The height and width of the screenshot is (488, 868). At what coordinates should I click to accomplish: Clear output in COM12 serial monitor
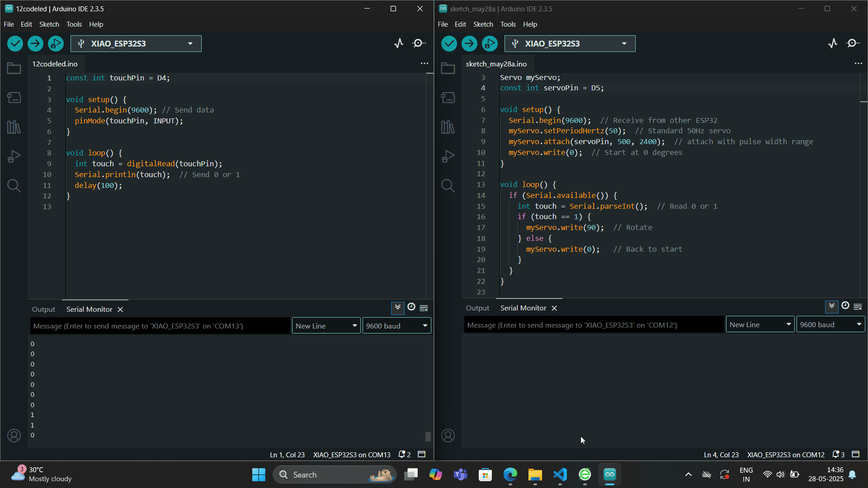[x=858, y=307]
